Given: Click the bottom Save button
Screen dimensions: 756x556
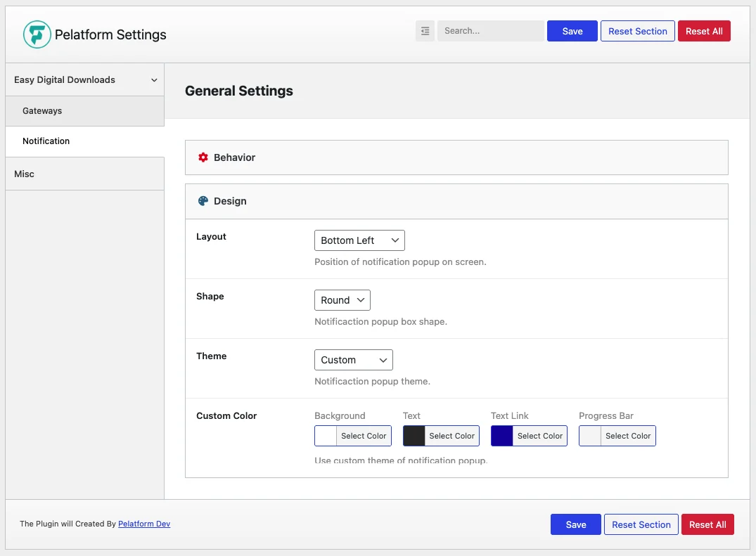Looking at the screenshot, I should [x=576, y=524].
